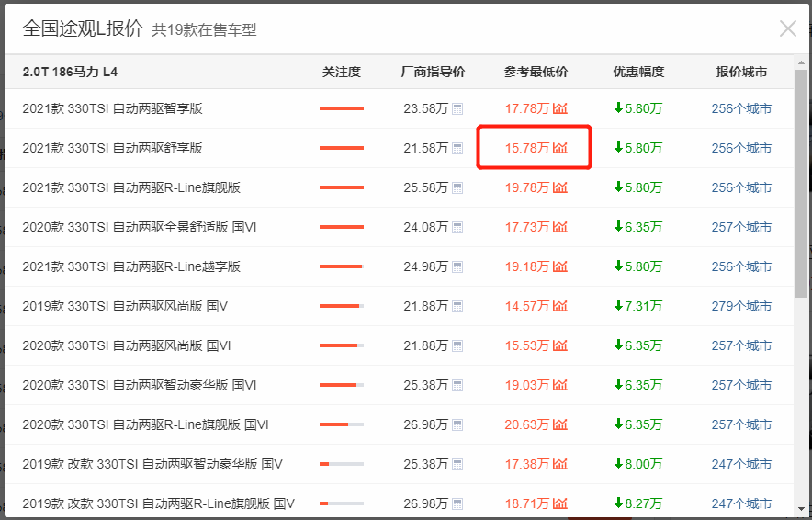Open 247个城市 for the 2019款 改款 R-Line旗舰版 row

pos(741,503)
